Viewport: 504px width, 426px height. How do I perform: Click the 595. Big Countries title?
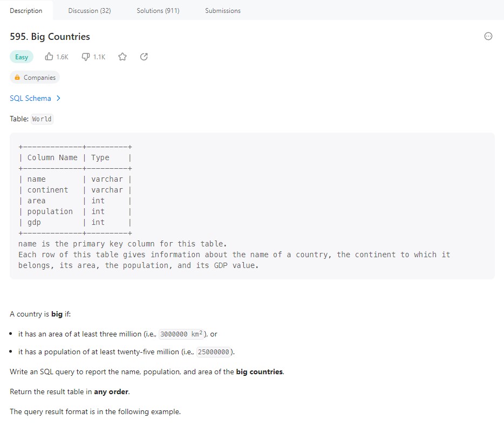tap(50, 37)
